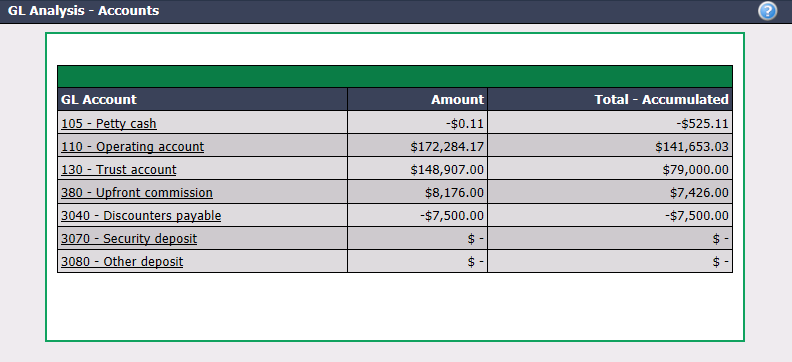The image size is (792, 362).
Task: Select the 380 - Upfront commission link
Action: (137, 193)
